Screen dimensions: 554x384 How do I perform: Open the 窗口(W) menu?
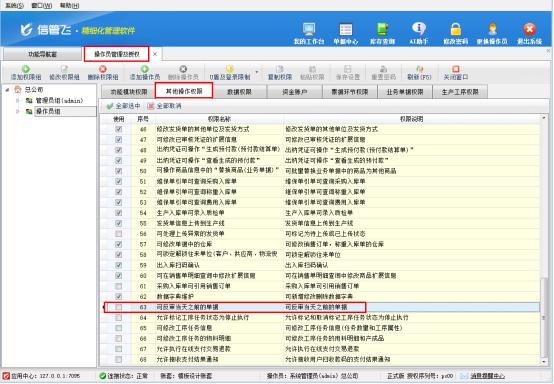click(42, 5)
